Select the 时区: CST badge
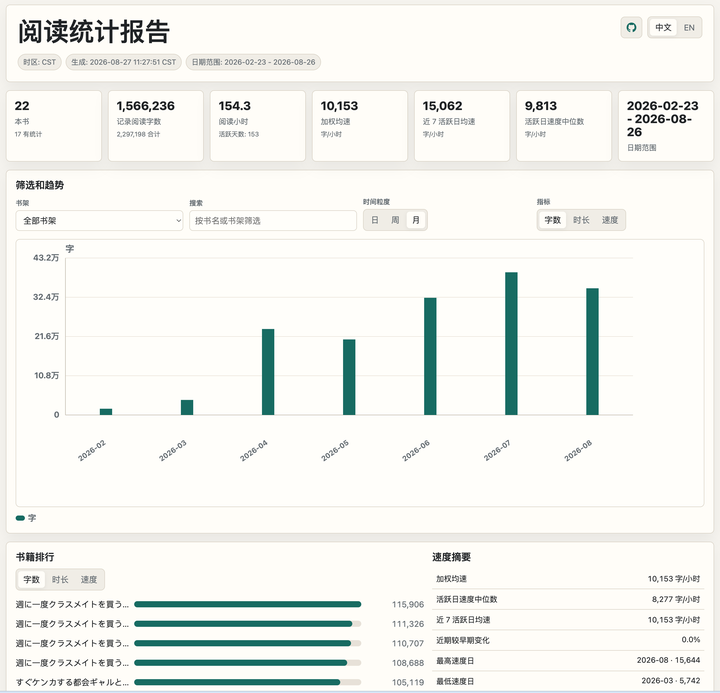The image size is (720, 693). (39, 62)
